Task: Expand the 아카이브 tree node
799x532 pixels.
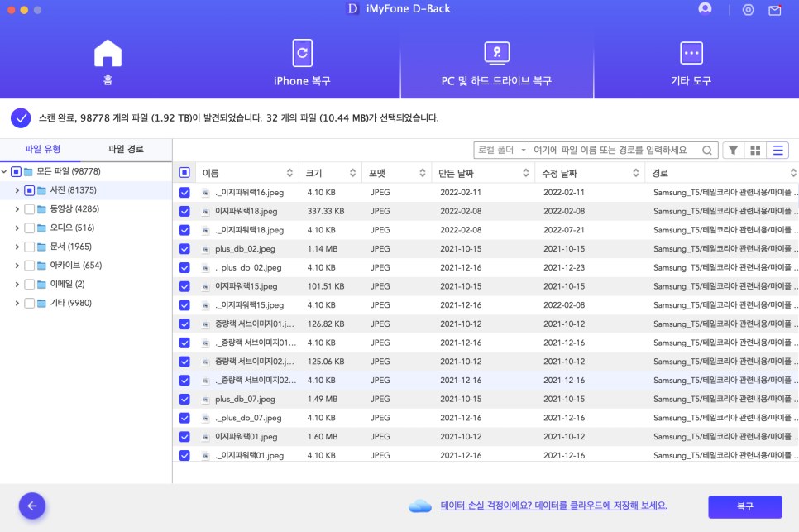Action: tap(17, 266)
